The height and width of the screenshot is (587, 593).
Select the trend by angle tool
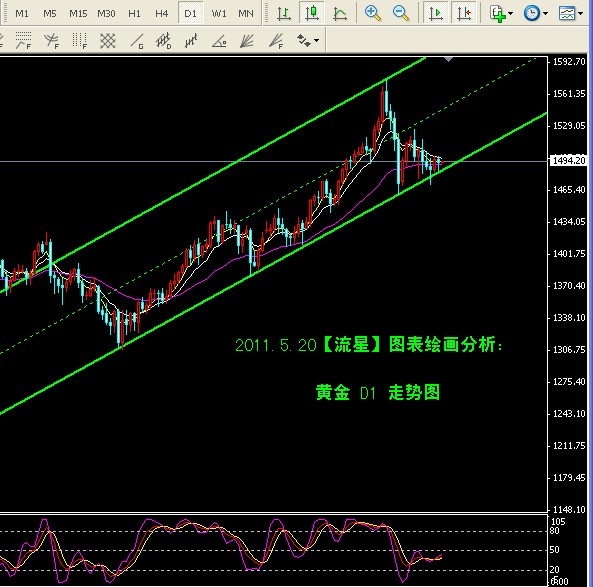(x=219, y=40)
